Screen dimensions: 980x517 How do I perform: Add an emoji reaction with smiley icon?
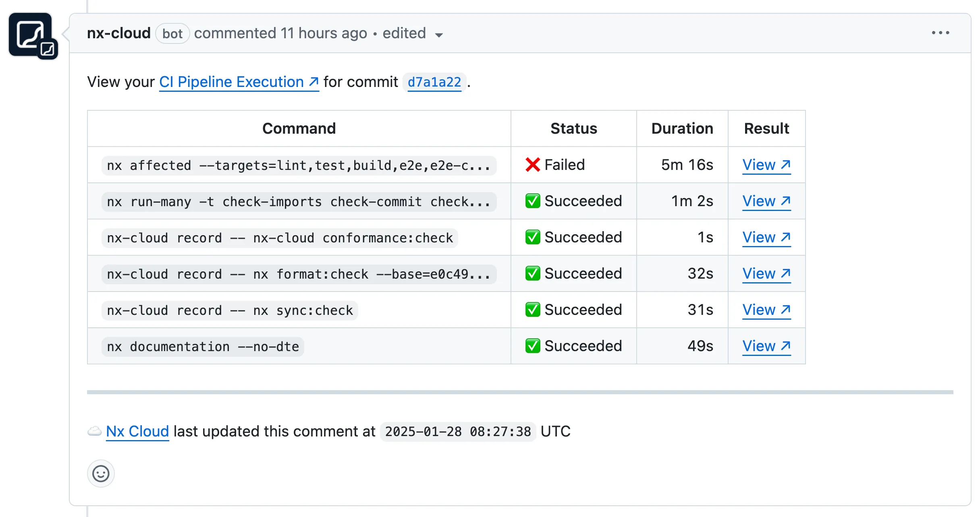coord(101,474)
